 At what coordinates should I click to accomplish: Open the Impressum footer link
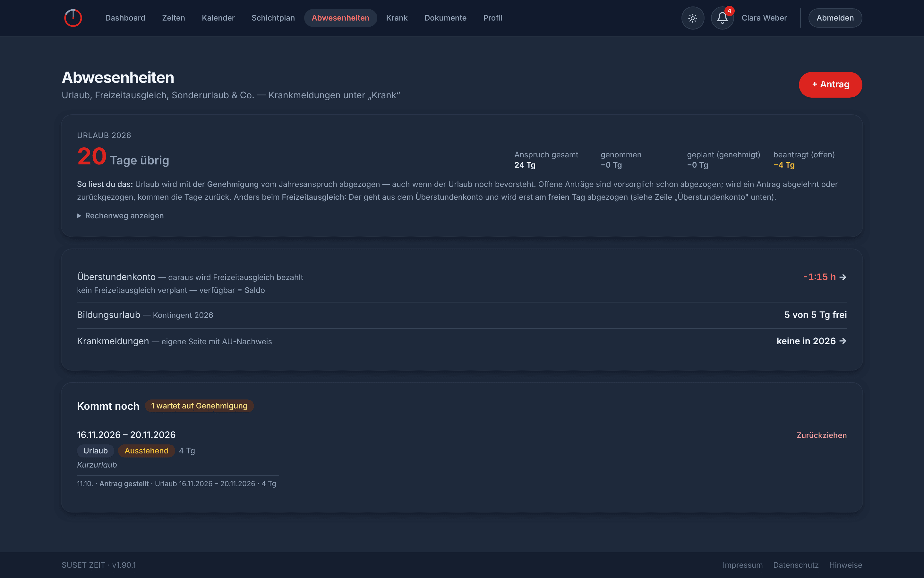[742, 565]
